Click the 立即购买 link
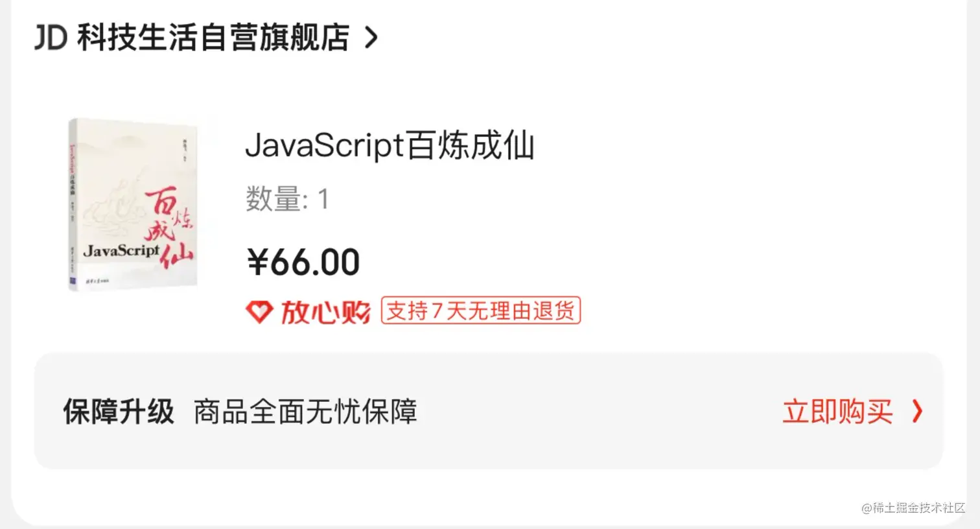The height and width of the screenshot is (529, 980). pos(837,412)
